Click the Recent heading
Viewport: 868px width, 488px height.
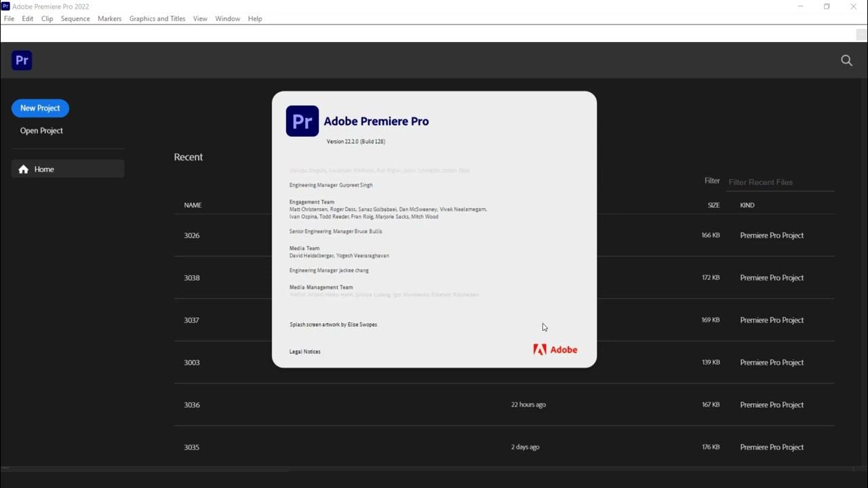click(x=189, y=157)
